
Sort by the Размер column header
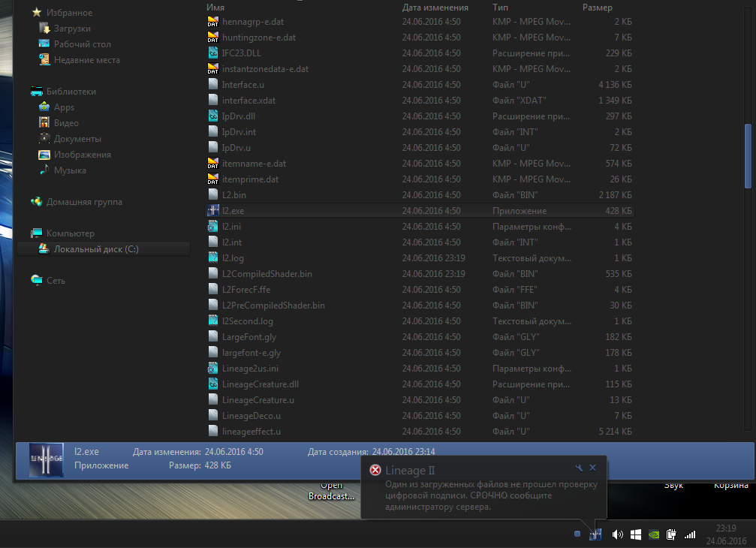pyautogui.click(x=598, y=7)
